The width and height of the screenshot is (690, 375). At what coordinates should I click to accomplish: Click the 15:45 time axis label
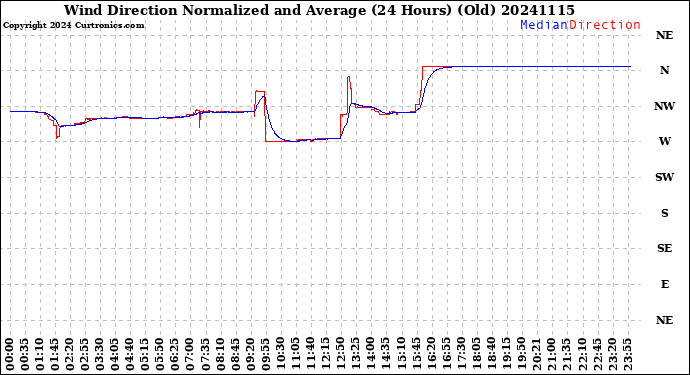tap(416, 355)
